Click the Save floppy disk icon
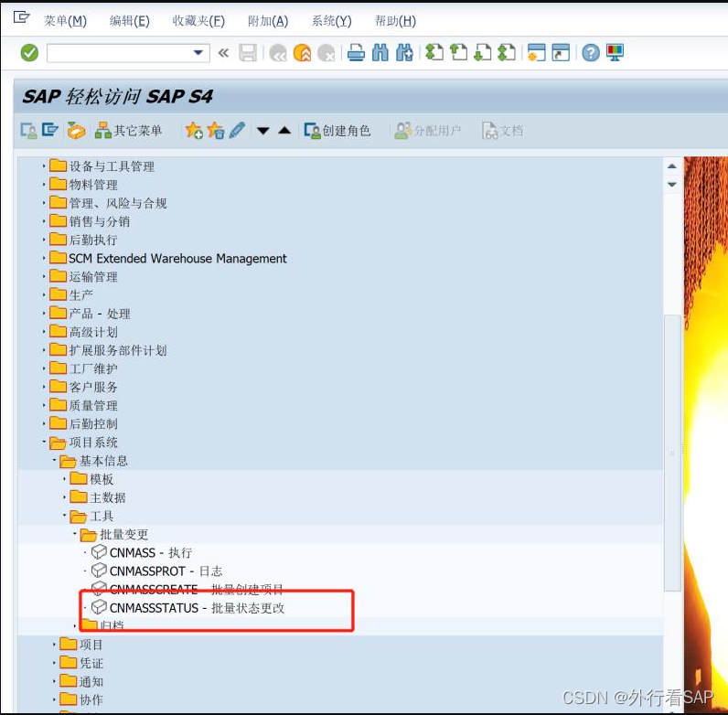Image resolution: width=728 pixels, height=715 pixels. (248, 53)
